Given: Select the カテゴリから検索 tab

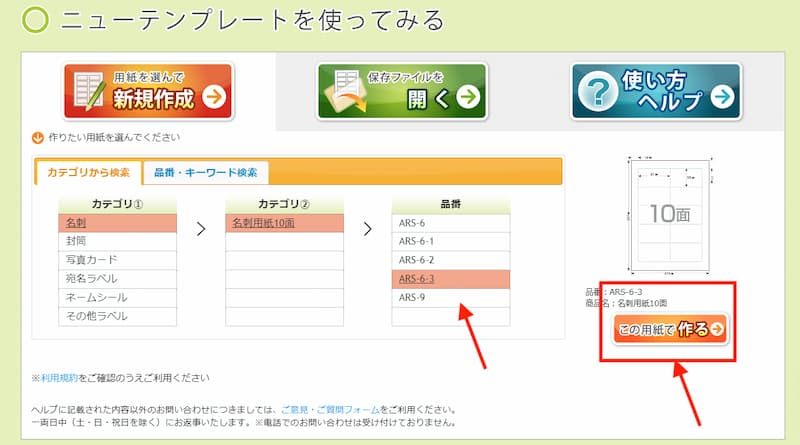Looking at the screenshot, I should point(88,172).
